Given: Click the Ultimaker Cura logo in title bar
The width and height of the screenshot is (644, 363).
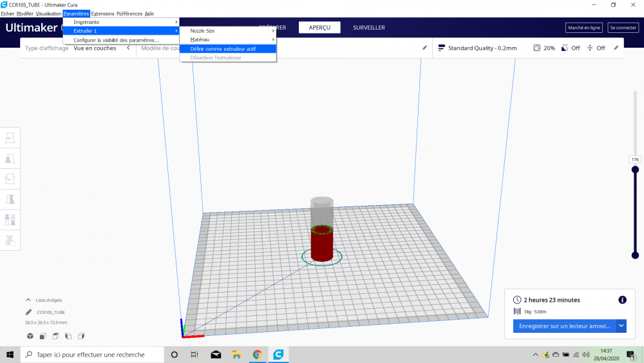Looking at the screenshot, I should 4,5.
